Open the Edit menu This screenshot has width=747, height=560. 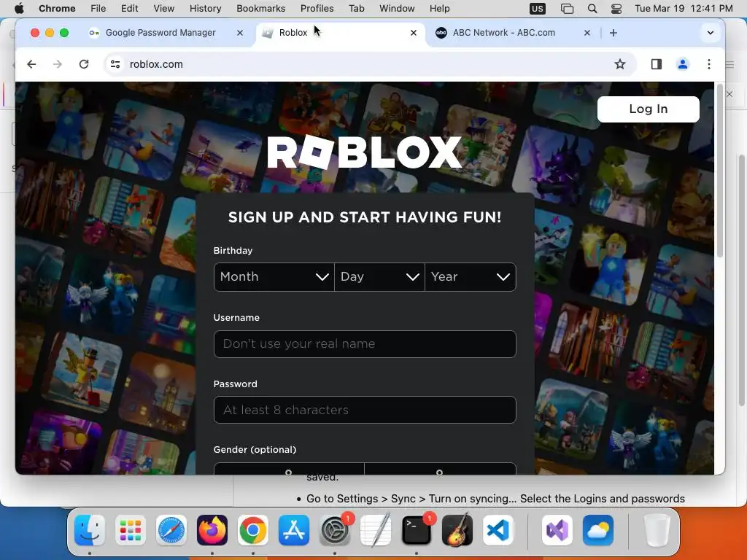click(x=129, y=8)
